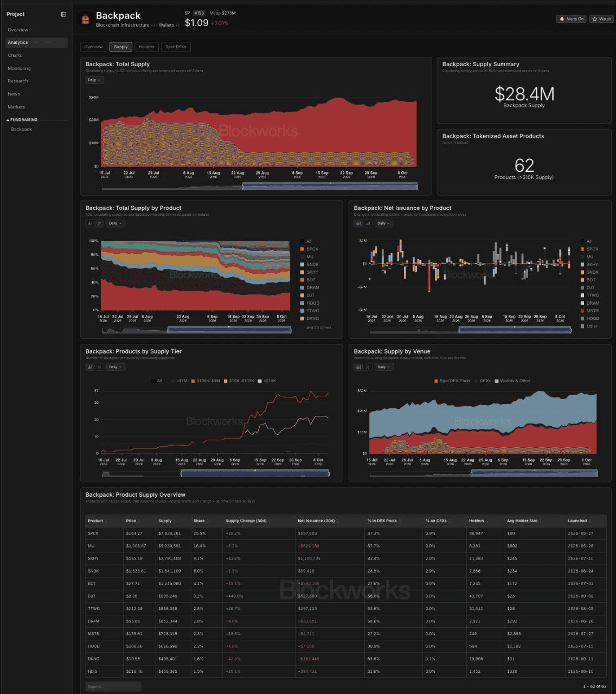Click the Alerts On button
The width and height of the screenshot is (616, 694).
(572, 19)
